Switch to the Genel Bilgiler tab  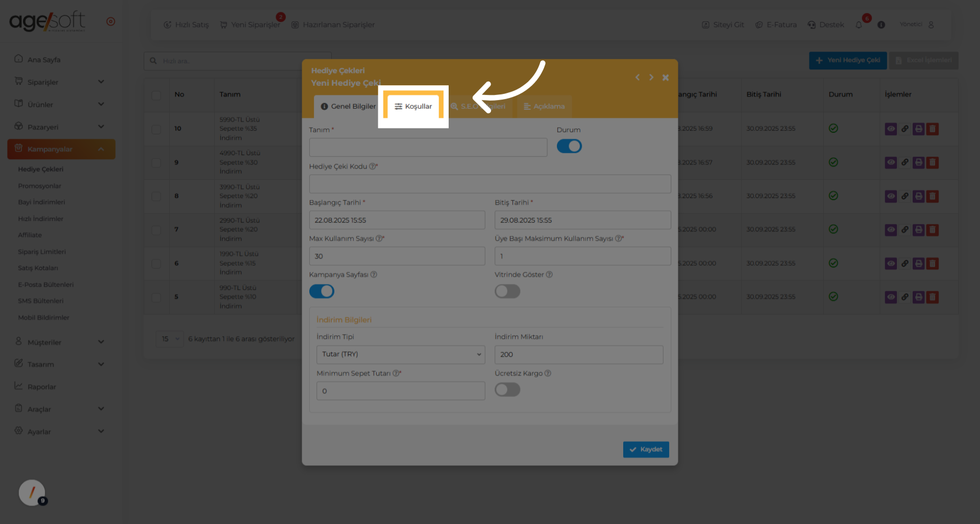pos(348,107)
